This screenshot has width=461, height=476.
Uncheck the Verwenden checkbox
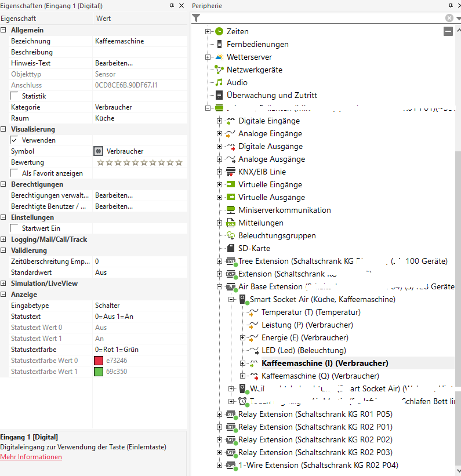14,140
